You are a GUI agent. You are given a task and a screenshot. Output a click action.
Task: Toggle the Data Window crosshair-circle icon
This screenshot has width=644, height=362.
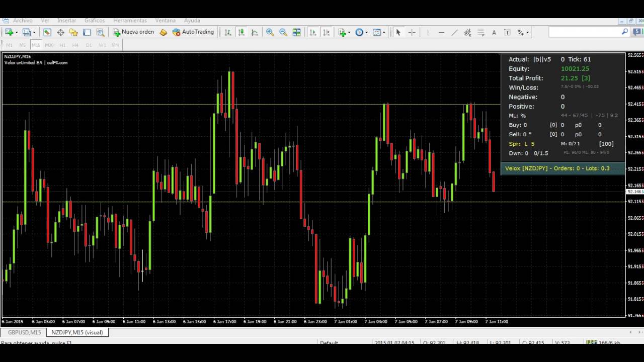[60, 32]
